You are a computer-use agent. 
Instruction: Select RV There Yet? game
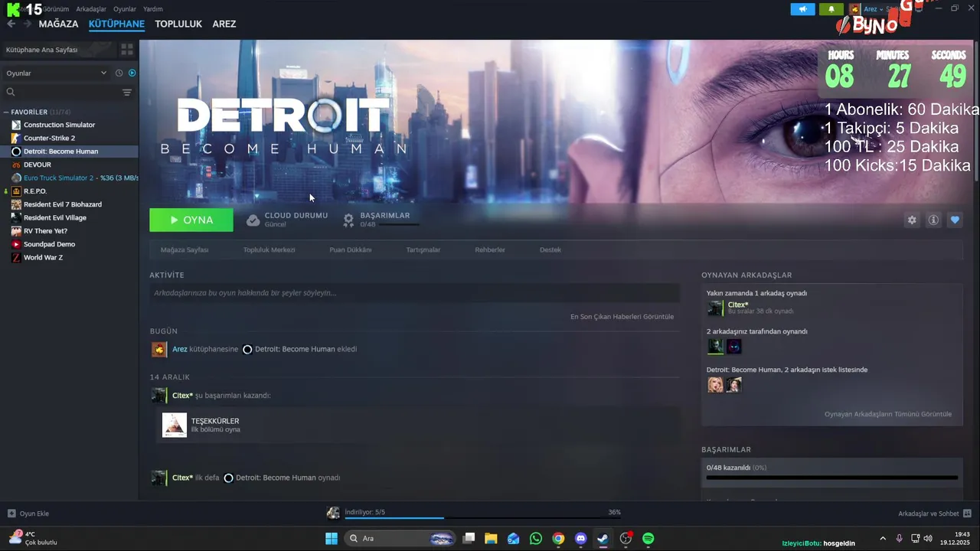(x=45, y=231)
